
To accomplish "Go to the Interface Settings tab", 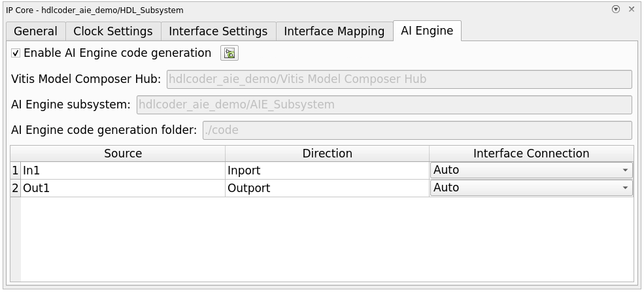I will [218, 31].
